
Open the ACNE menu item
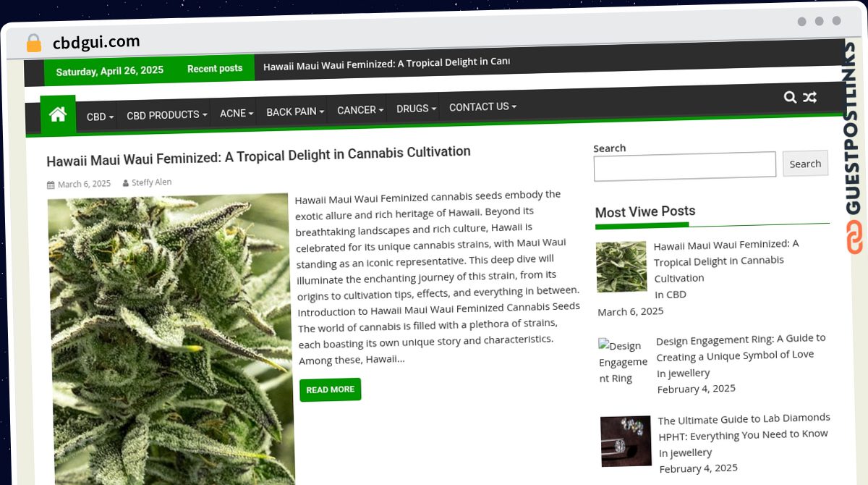pos(237,113)
